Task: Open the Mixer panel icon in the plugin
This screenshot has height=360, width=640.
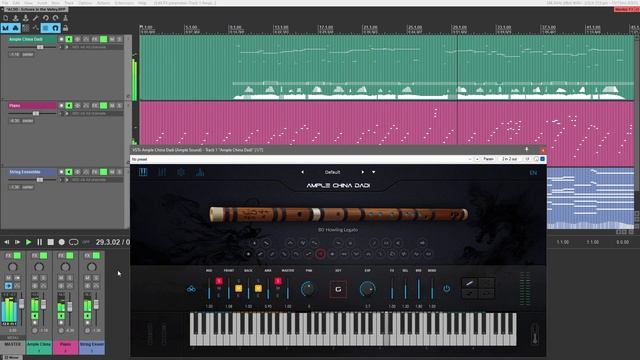Action: click(x=162, y=172)
